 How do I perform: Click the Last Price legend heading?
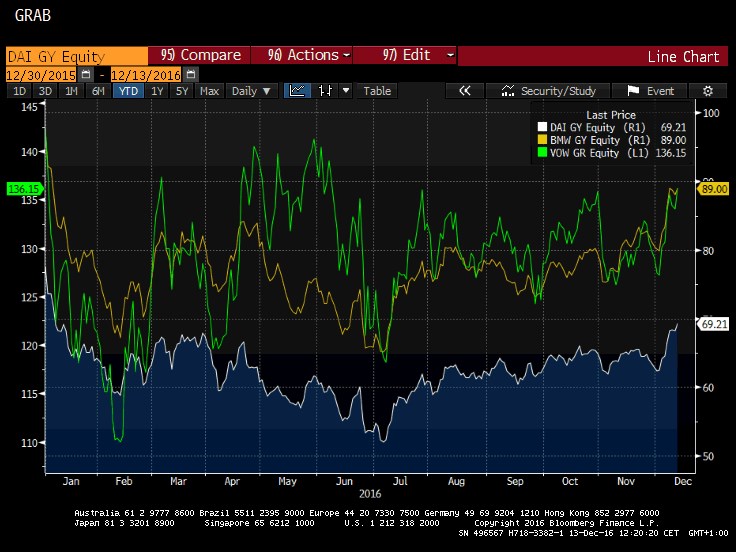[x=611, y=115]
